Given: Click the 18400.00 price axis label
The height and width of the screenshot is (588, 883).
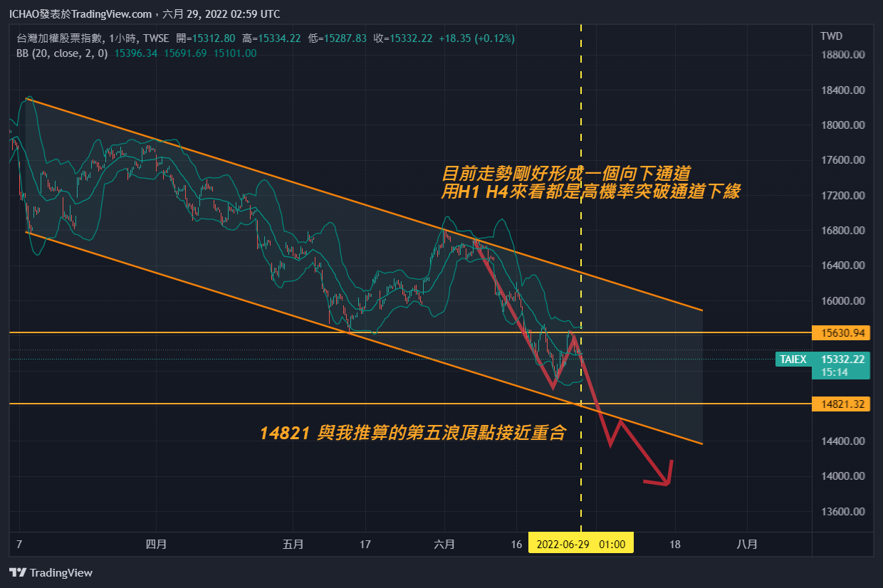Looking at the screenshot, I should pyautogui.click(x=842, y=90).
